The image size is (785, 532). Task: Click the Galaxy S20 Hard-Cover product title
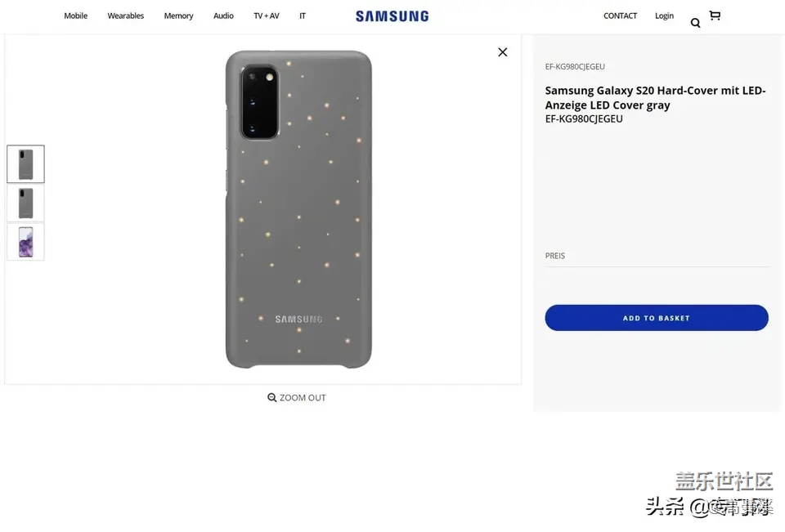[655, 98]
